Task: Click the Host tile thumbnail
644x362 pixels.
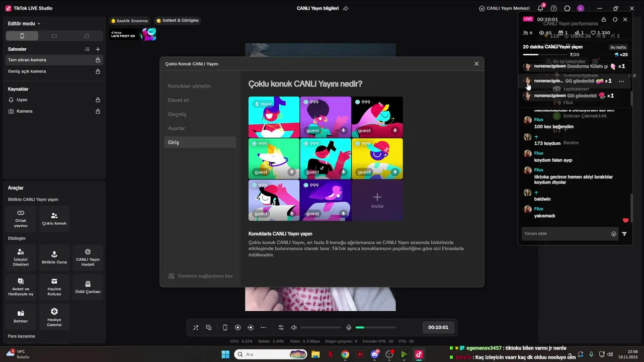Action: point(274,117)
